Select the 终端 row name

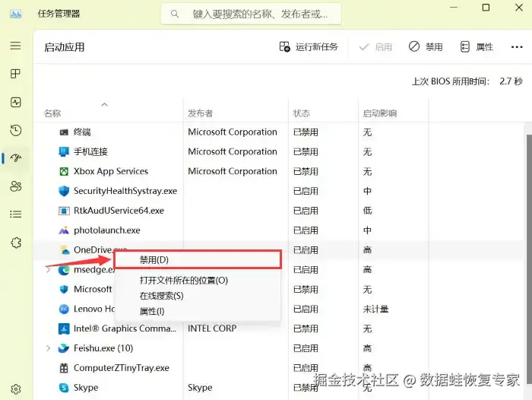point(82,132)
